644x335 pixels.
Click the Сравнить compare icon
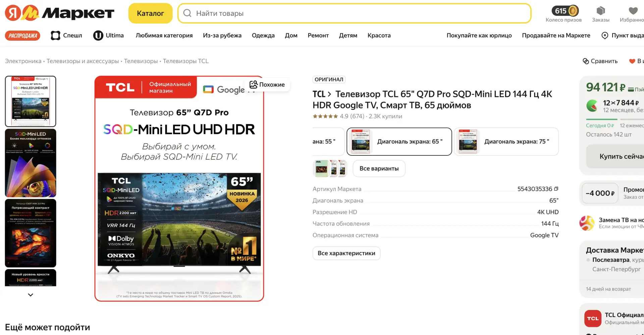click(x=586, y=61)
